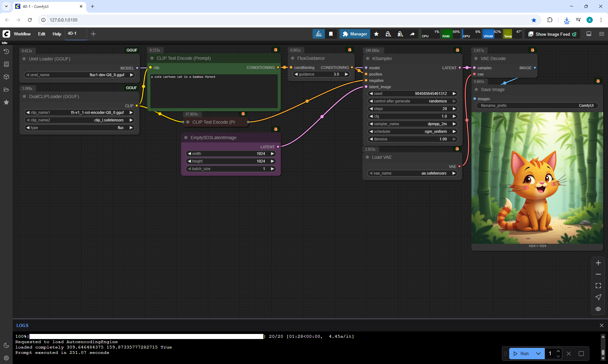This screenshot has width=608, height=364.
Task: Increase the steps value with right arrow
Action: (x=454, y=109)
